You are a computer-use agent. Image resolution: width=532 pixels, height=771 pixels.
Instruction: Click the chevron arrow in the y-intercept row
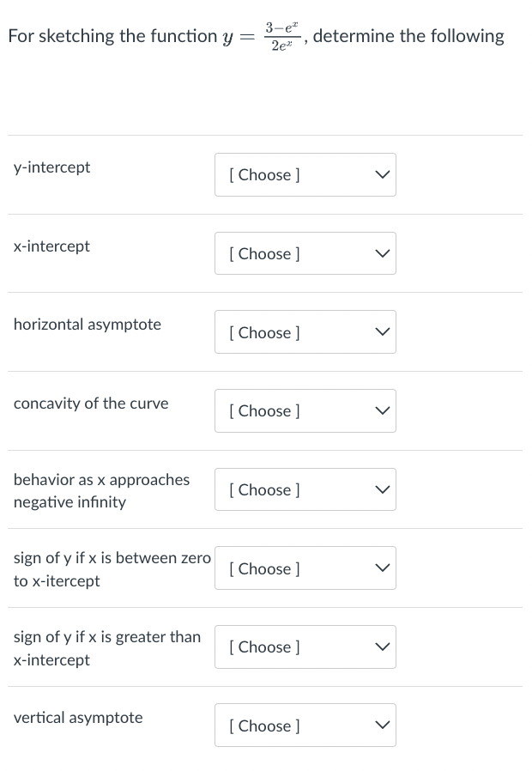point(382,175)
